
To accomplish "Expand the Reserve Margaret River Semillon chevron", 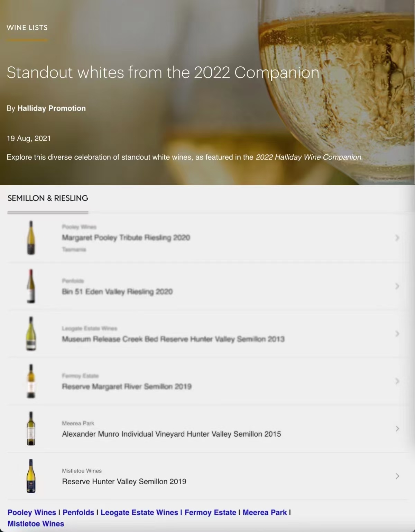I will [397, 381].
